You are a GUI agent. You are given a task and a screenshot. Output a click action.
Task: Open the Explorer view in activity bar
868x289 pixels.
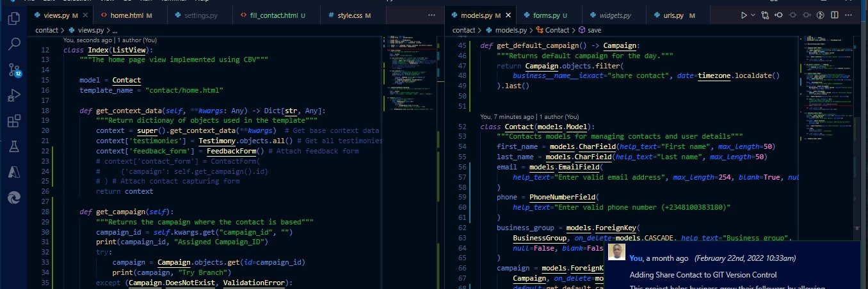[x=13, y=19]
